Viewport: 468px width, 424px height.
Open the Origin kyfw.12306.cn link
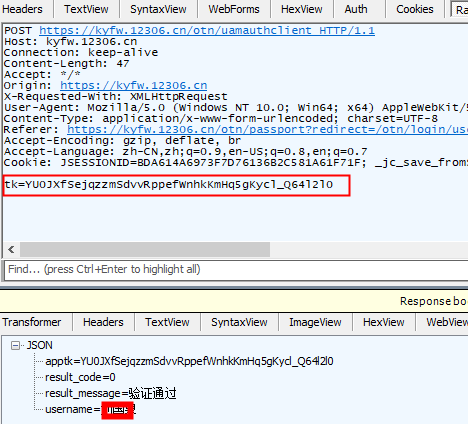[x=134, y=85]
